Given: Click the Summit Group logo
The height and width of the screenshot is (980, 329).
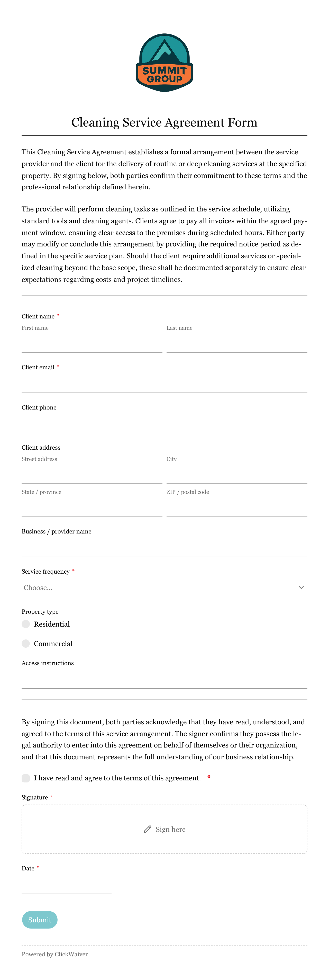Looking at the screenshot, I should [x=164, y=63].
